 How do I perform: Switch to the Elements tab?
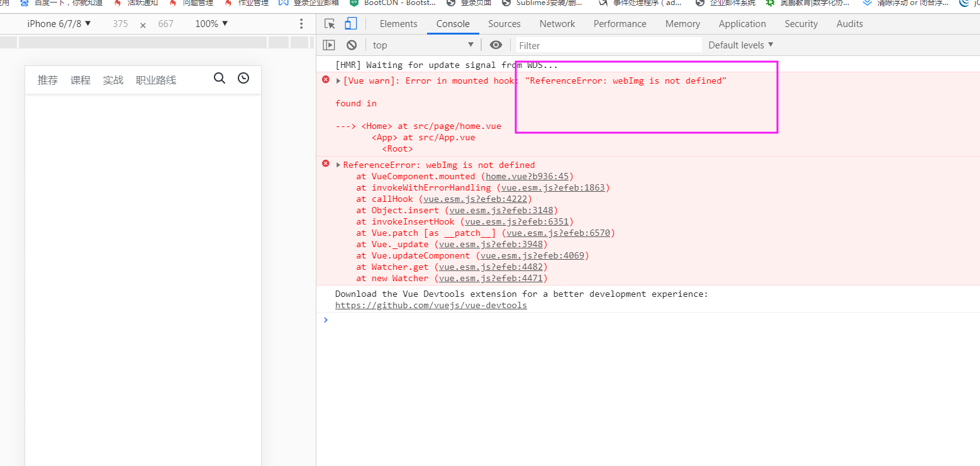click(398, 24)
